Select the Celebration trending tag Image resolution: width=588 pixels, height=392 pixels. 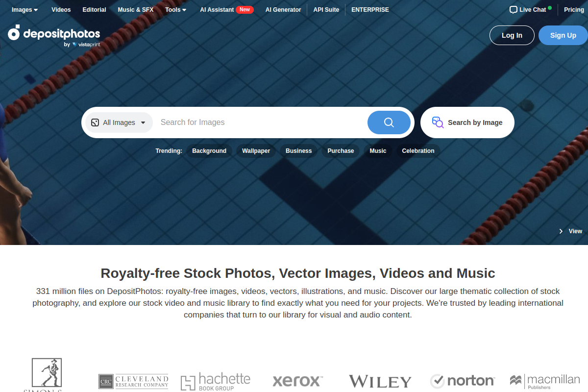tap(418, 151)
